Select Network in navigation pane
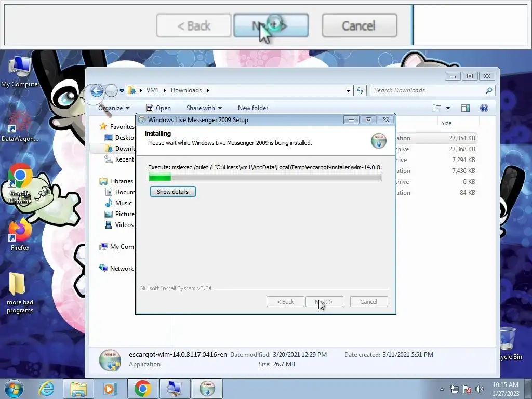532x399 pixels. [116, 269]
